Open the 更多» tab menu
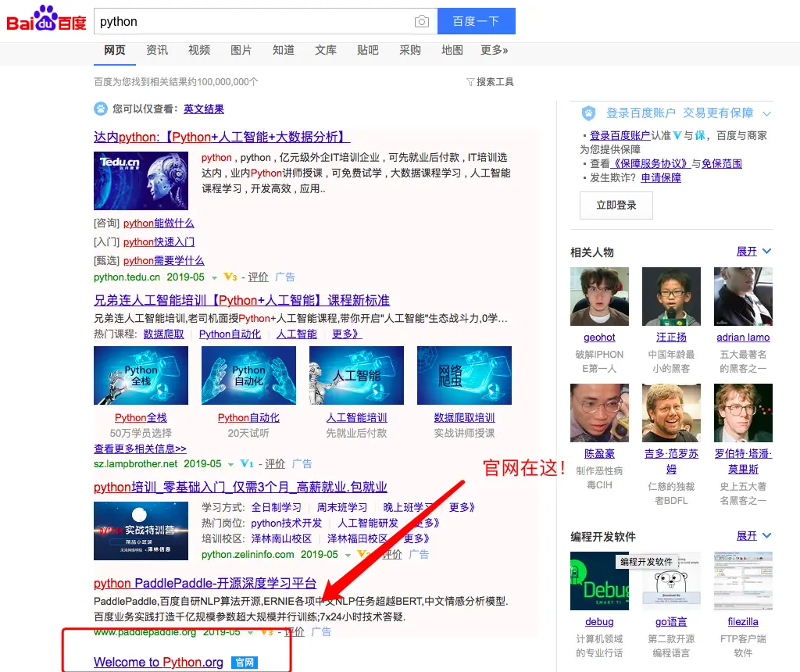 pos(494,50)
